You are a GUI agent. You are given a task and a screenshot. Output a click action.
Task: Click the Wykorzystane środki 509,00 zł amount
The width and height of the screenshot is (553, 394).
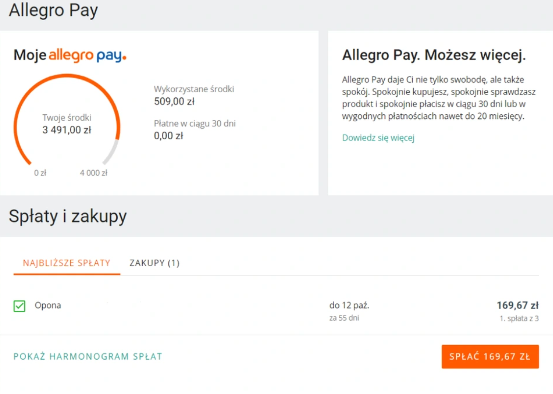pyautogui.click(x=174, y=102)
